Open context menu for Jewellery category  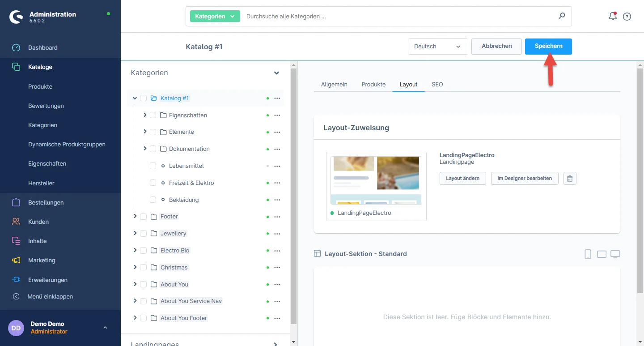(277, 234)
